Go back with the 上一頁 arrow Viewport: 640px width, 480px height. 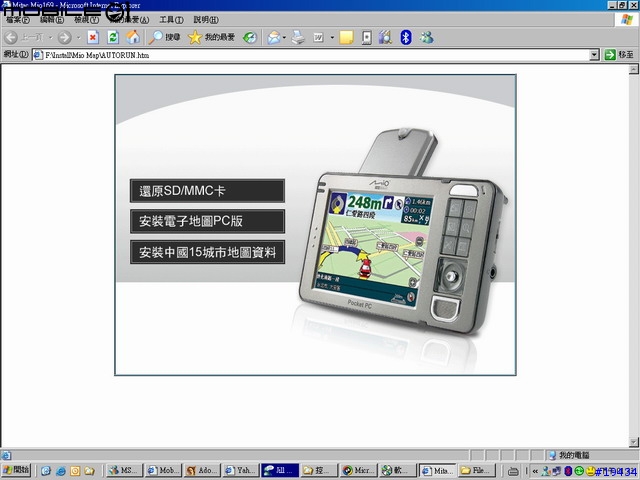coord(24,38)
